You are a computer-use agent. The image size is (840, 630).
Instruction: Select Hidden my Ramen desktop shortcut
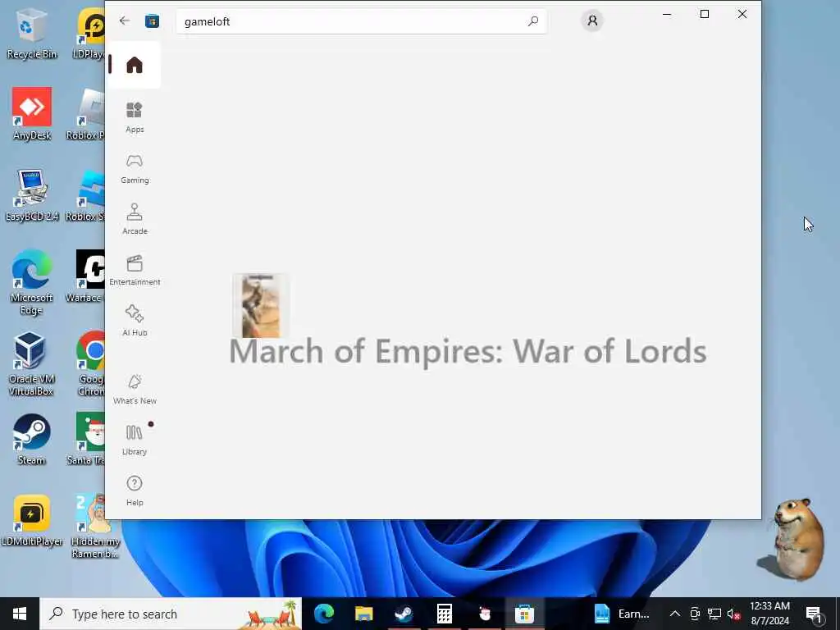(x=95, y=526)
